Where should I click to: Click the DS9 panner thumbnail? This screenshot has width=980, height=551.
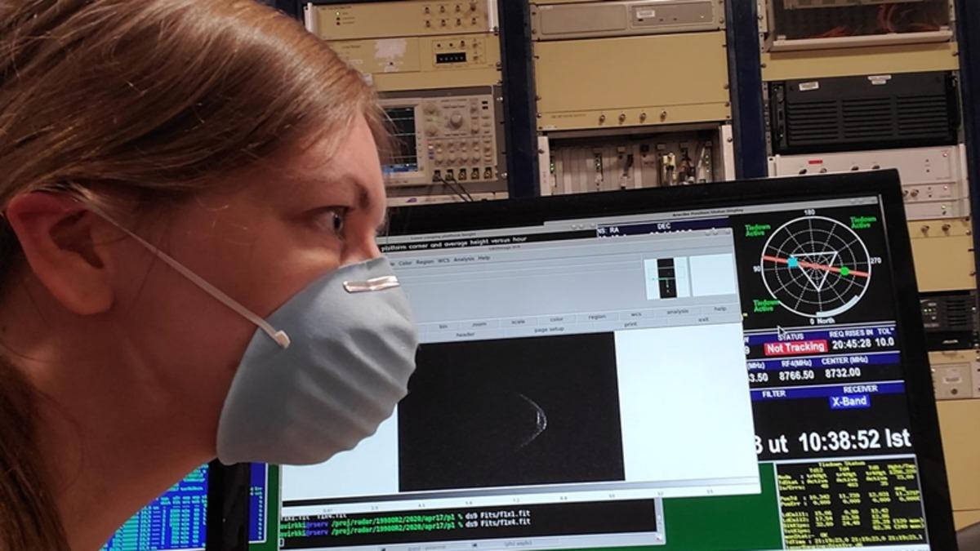tap(666, 278)
